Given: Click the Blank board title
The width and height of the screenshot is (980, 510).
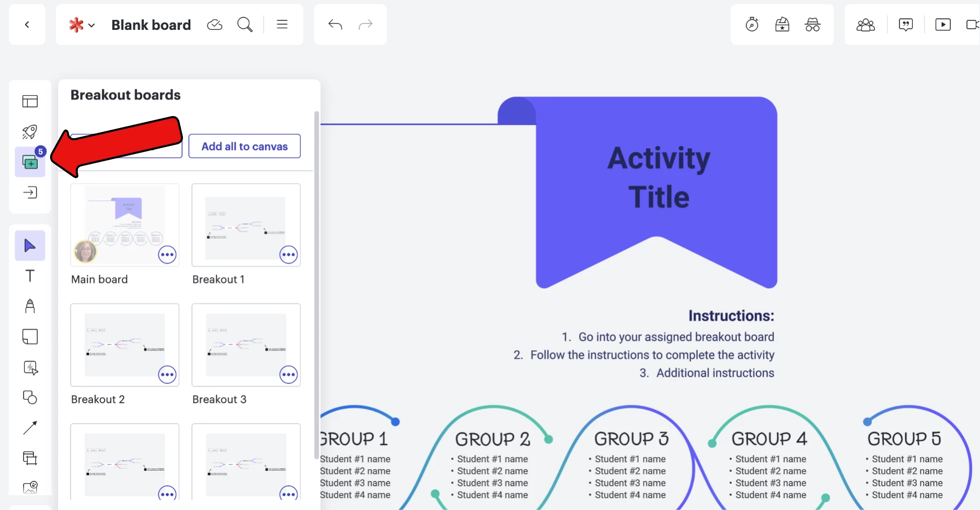Looking at the screenshot, I should click(x=151, y=25).
